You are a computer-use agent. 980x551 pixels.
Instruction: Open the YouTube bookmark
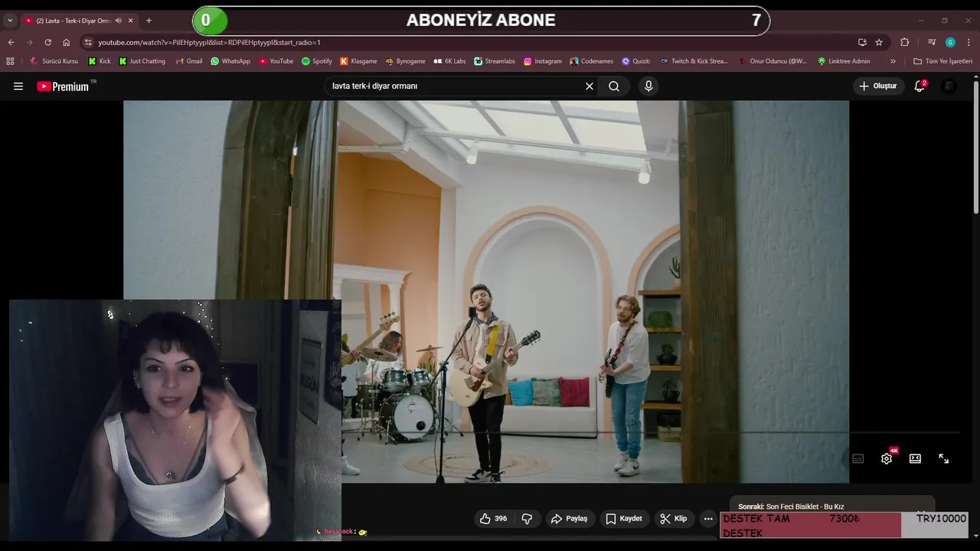point(276,61)
